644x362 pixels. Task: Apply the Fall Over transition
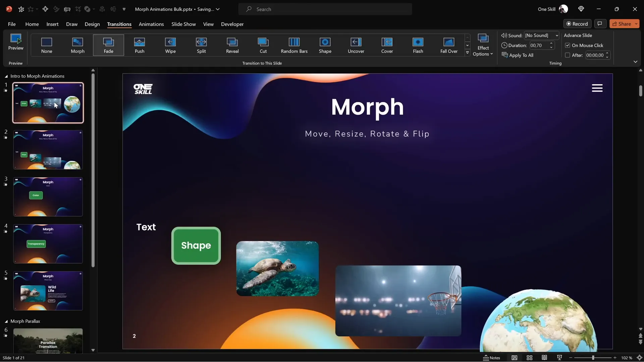tap(449, 45)
